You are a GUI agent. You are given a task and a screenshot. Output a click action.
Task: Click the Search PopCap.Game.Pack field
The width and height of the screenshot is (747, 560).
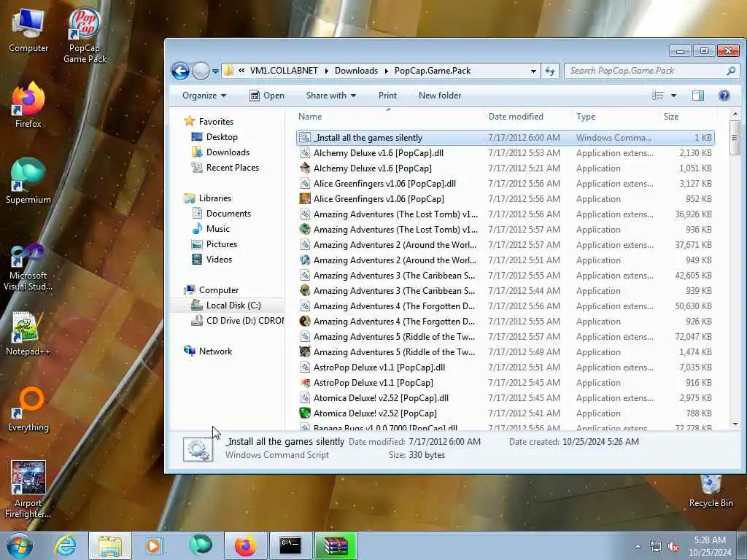tap(651, 71)
